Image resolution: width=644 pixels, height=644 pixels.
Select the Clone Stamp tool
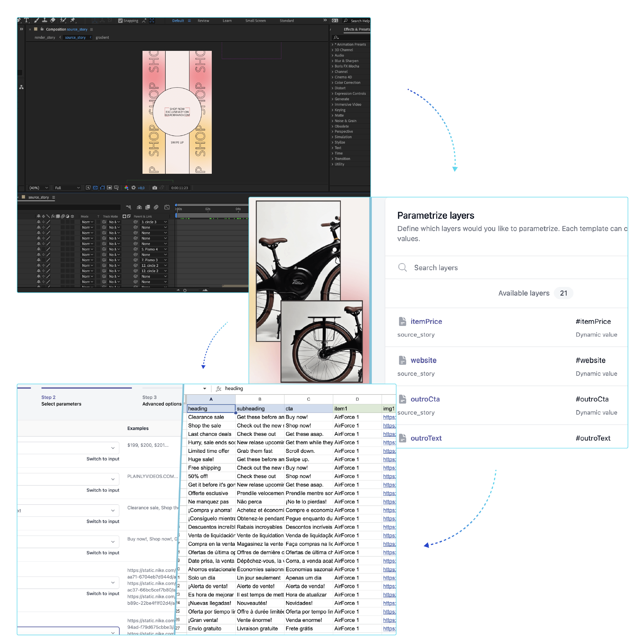point(44,20)
